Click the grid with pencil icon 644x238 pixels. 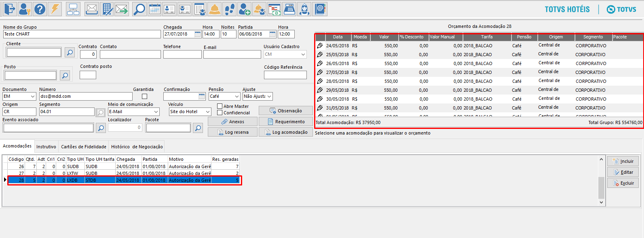pyautogui.click(x=107, y=9)
